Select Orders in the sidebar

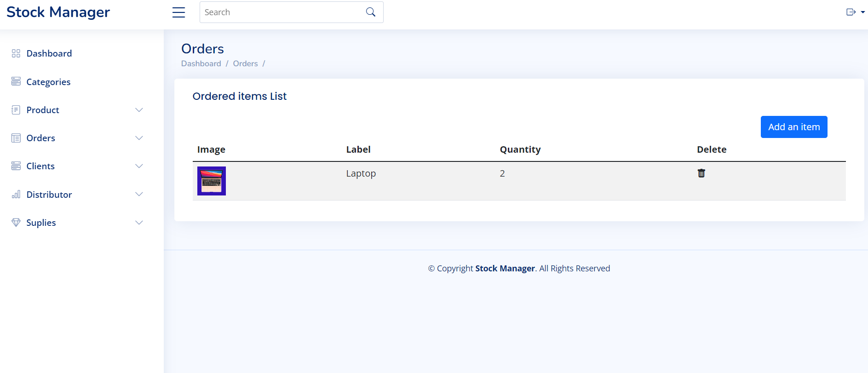[x=41, y=138]
